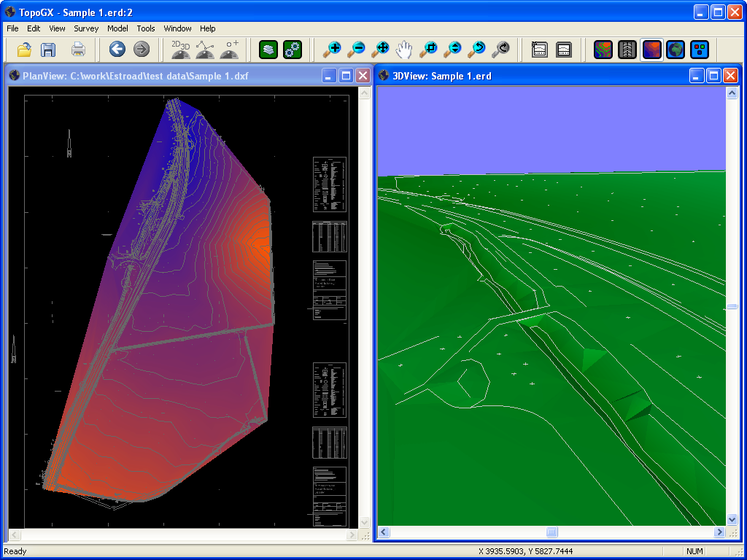This screenshot has width=747, height=560.
Task: Toggle 2D/3D survey mode icon
Action: (x=181, y=49)
